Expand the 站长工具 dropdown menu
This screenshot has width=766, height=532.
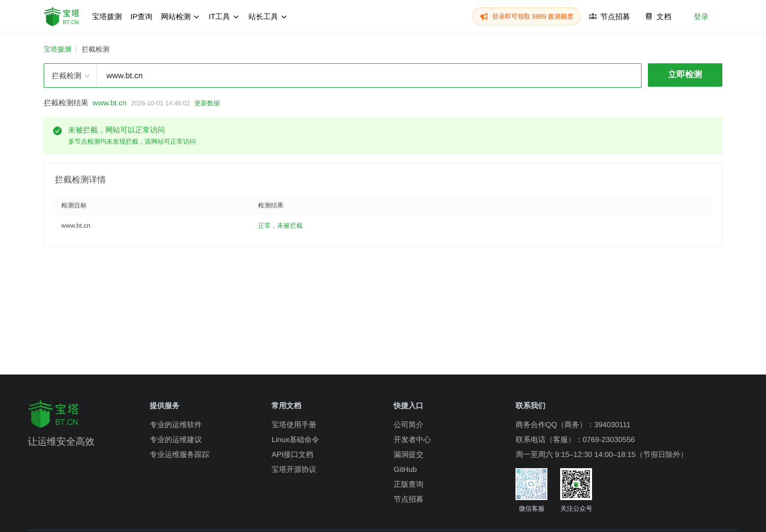pyautogui.click(x=268, y=17)
